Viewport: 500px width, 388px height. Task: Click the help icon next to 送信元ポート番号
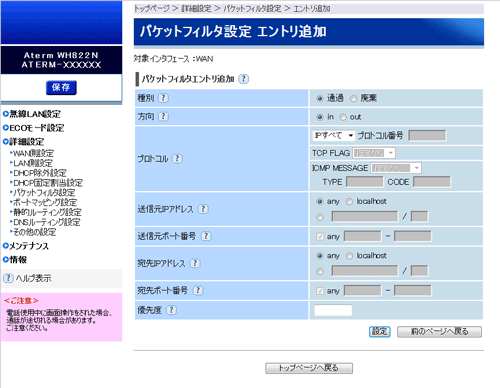point(206,236)
